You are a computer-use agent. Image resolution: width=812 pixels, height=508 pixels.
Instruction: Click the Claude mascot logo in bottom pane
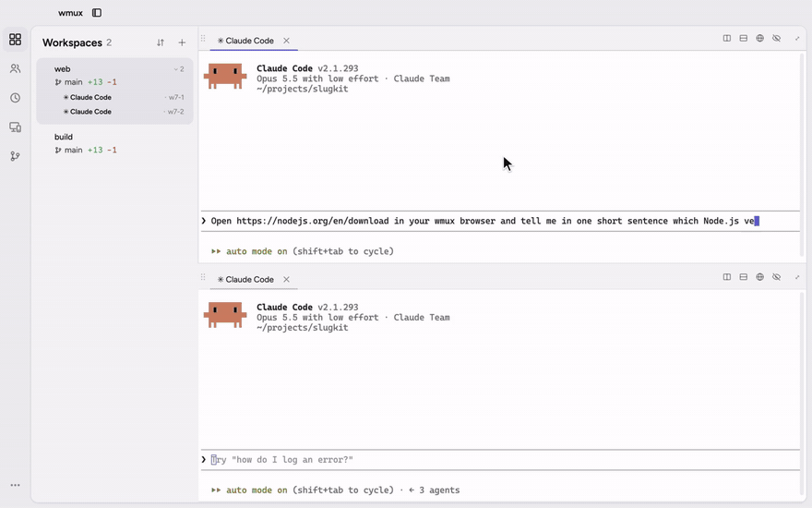click(225, 315)
